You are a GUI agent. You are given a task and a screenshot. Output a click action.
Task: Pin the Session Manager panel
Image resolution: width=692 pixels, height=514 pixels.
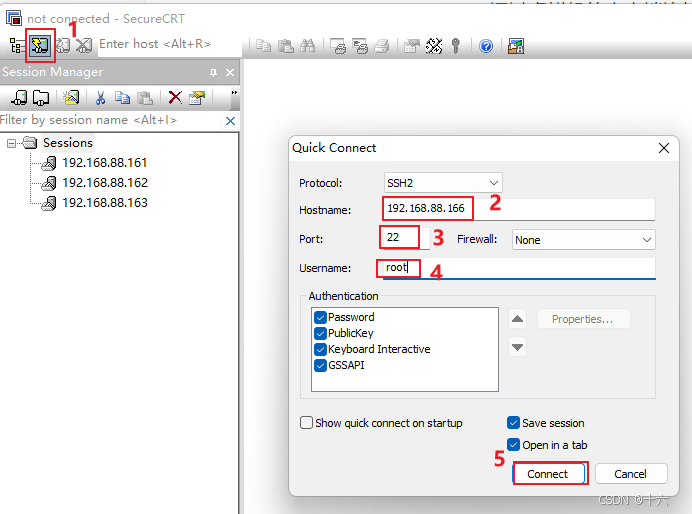214,72
